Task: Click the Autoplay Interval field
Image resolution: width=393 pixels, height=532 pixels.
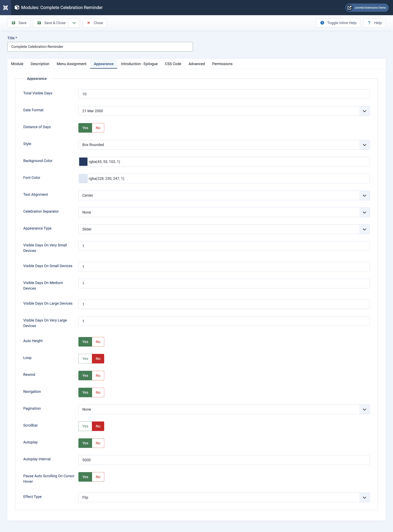Action: [x=224, y=460]
